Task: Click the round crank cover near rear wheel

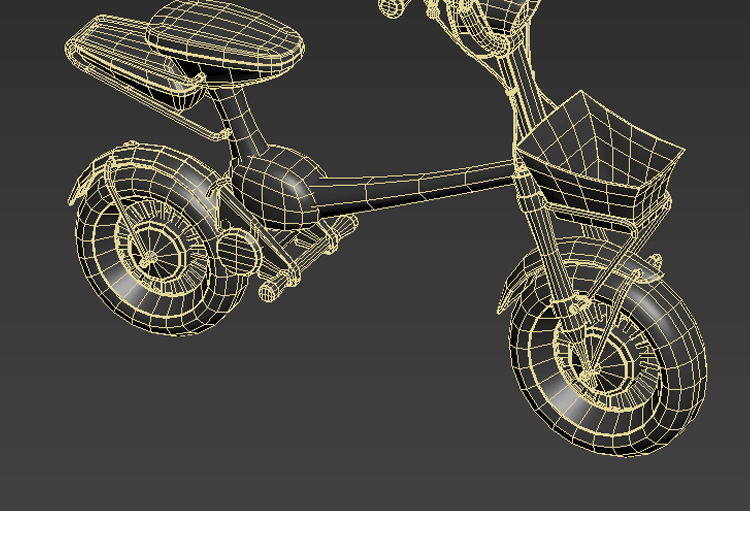Action: click(x=235, y=250)
